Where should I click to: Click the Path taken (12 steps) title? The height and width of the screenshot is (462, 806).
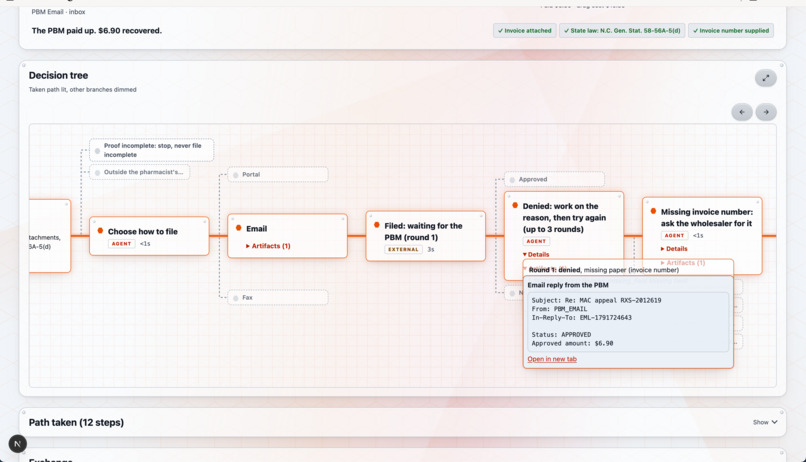(76, 422)
